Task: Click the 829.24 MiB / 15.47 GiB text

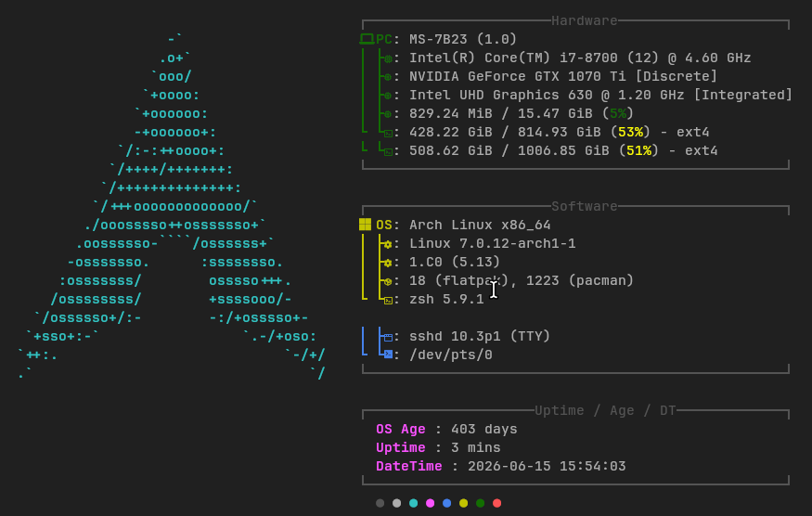Action: tap(501, 113)
